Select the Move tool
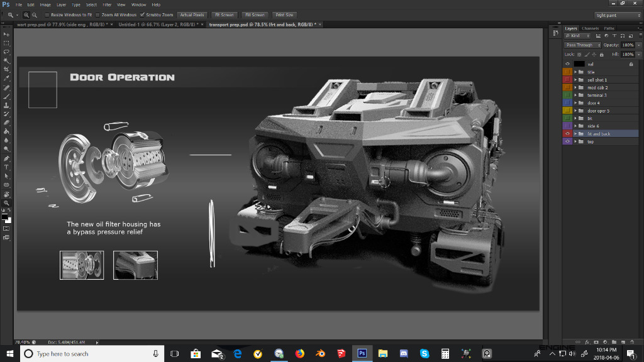Image resolution: width=644 pixels, height=362 pixels. tap(6, 35)
